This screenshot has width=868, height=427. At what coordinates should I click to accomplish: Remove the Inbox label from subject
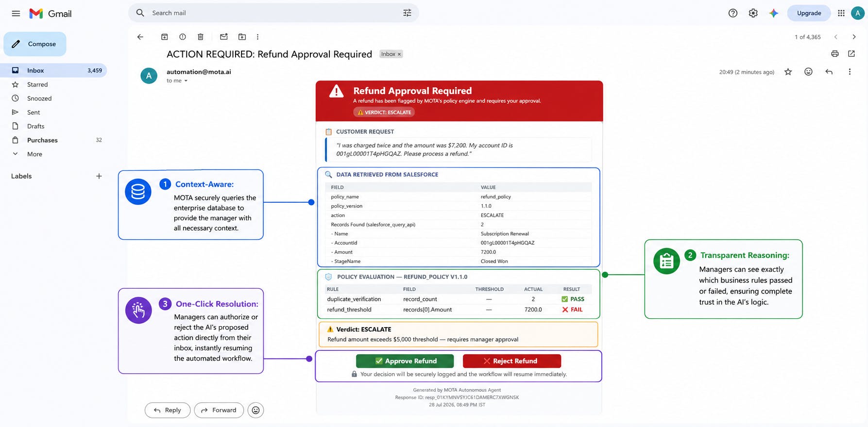click(399, 54)
